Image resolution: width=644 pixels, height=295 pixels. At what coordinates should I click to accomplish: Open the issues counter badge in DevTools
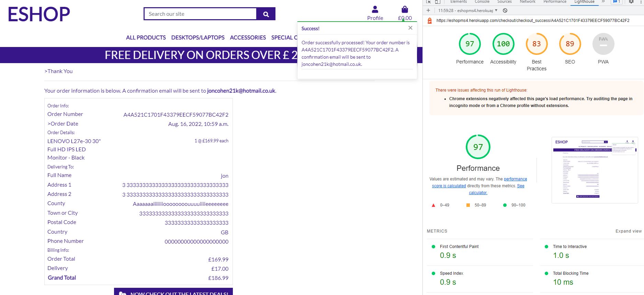point(616,2)
